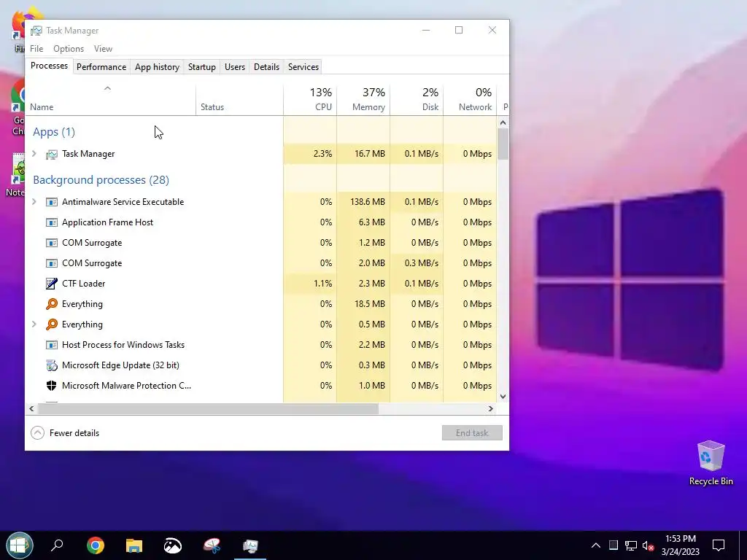Sort processes by Memory column
The height and width of the screenshot is (560, 747).
[x=363, y=100]
